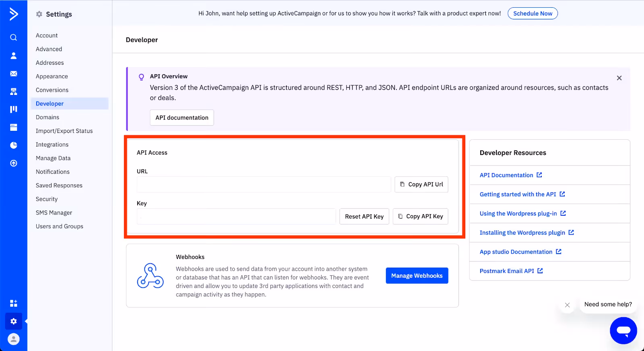Select Account in settings menu

pos(47,35)
